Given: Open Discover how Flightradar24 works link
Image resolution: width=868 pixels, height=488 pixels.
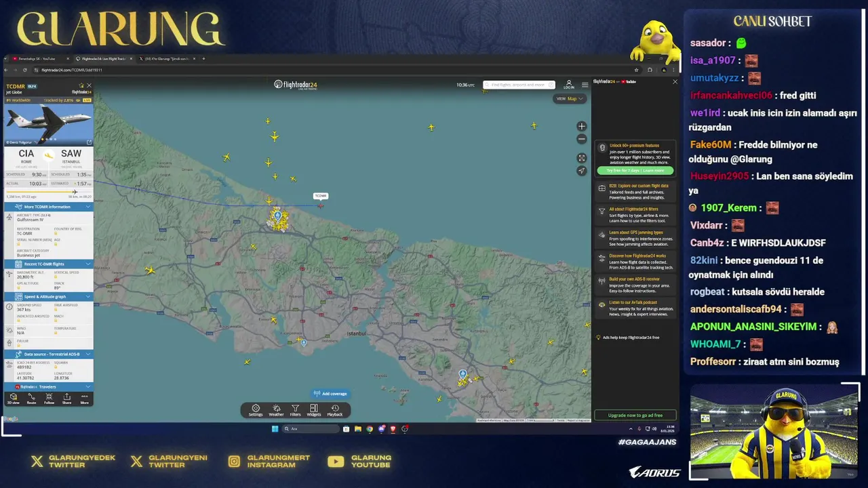Looking at the screenshot, I should coord(635,262).
